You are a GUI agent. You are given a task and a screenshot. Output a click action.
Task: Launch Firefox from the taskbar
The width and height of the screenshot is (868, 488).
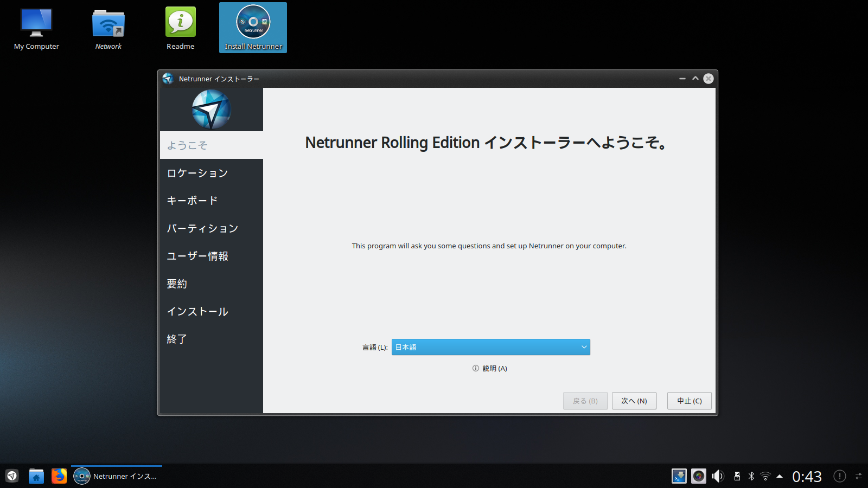coord(59,476)
